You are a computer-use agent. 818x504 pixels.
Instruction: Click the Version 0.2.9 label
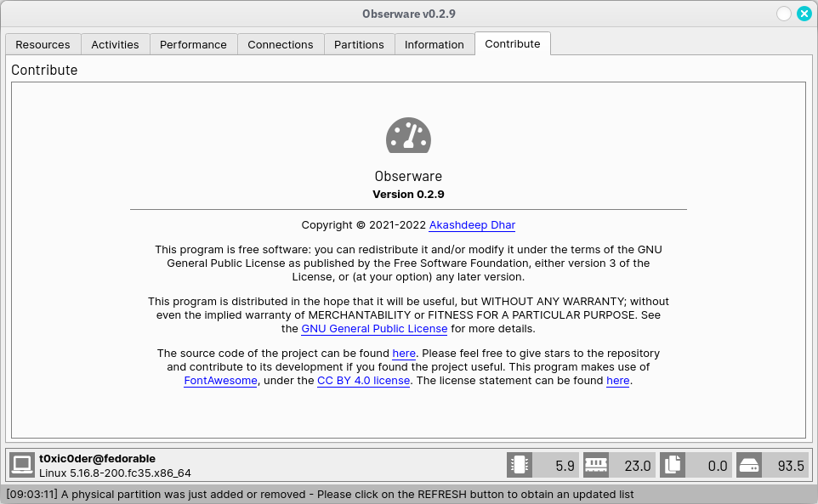point(408,194)
